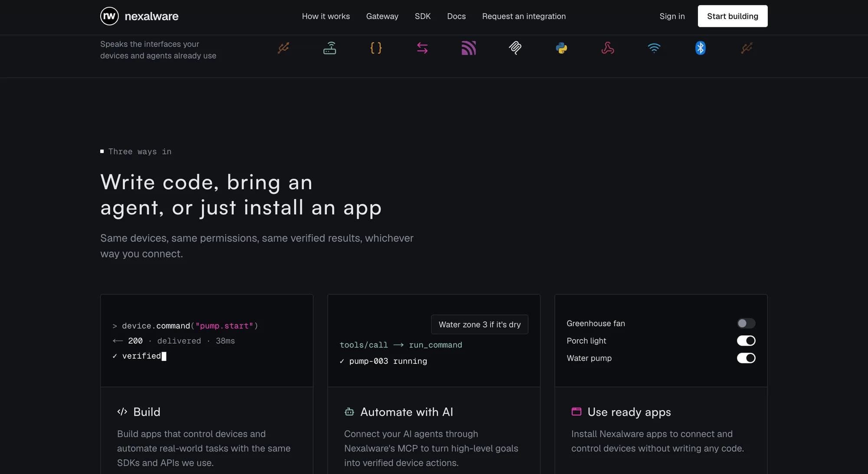This screenshot has width=868, height=474.
Task: Click the "pump-003 running" status line
Action: [383, 361]
